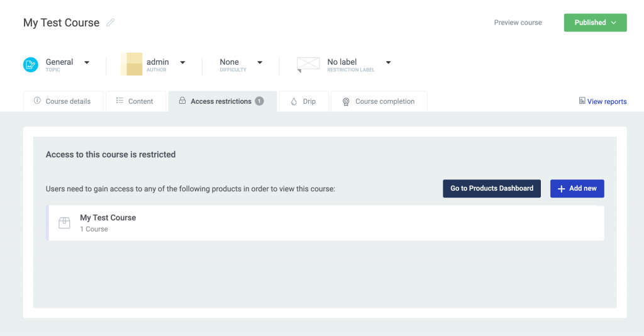Select the My Test Course product row
The image size is (644, 336).
[x=326, y=223]
